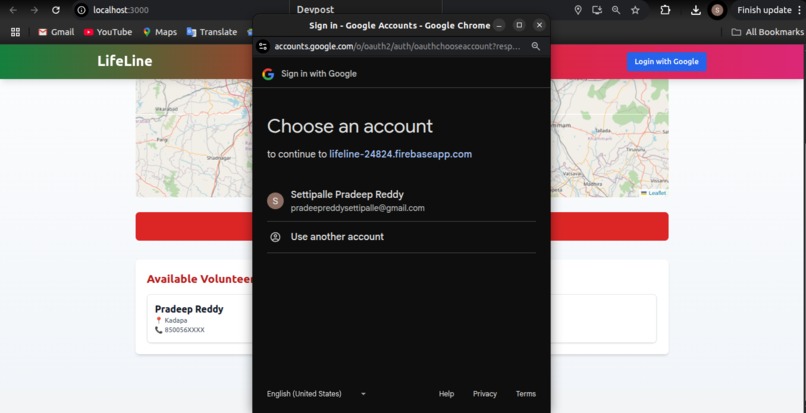
Task: Click the zoom magnifier icon in toolbar
Action: tap(616, 10)
